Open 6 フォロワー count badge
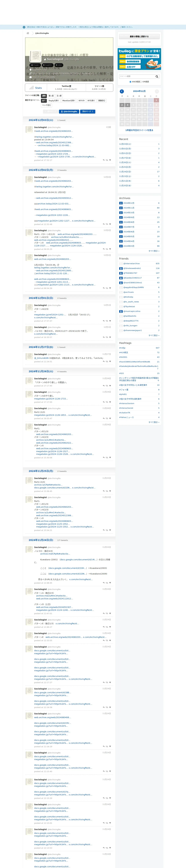 pos(48,65)
